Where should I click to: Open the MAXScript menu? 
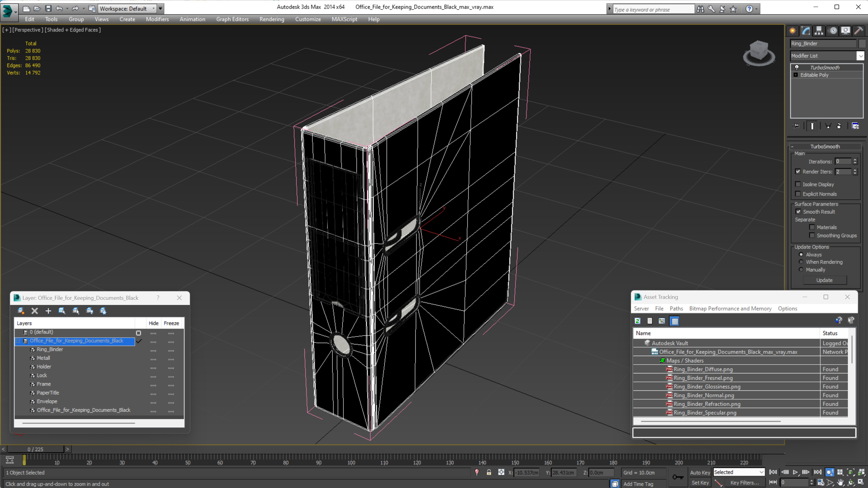click(x=344, y=19)
